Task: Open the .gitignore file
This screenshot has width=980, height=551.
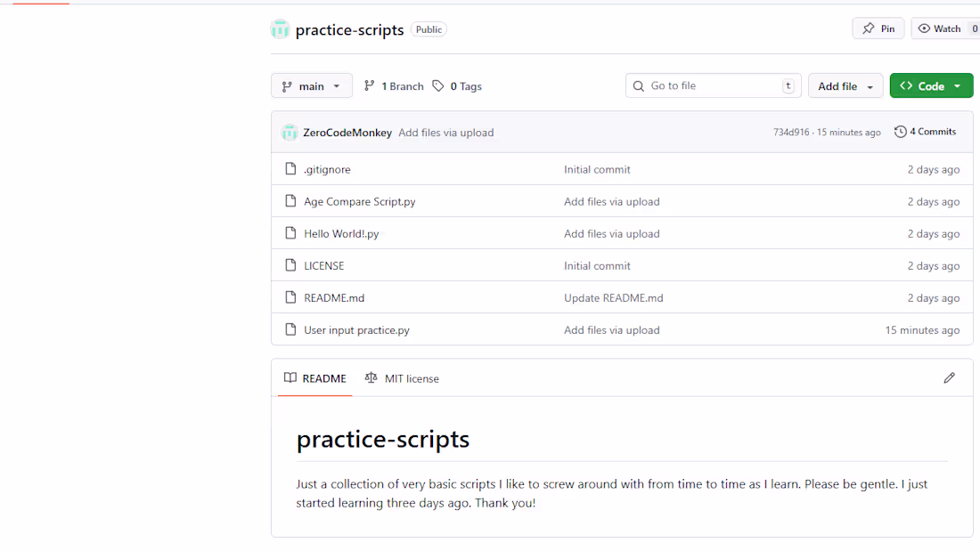Action: coord(327,169)
